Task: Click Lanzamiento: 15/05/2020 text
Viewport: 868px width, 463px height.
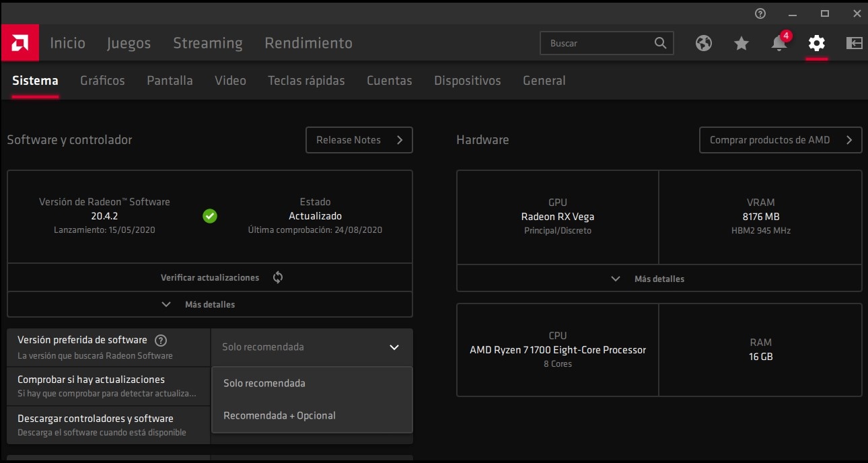Action: (x=104, y=230)
